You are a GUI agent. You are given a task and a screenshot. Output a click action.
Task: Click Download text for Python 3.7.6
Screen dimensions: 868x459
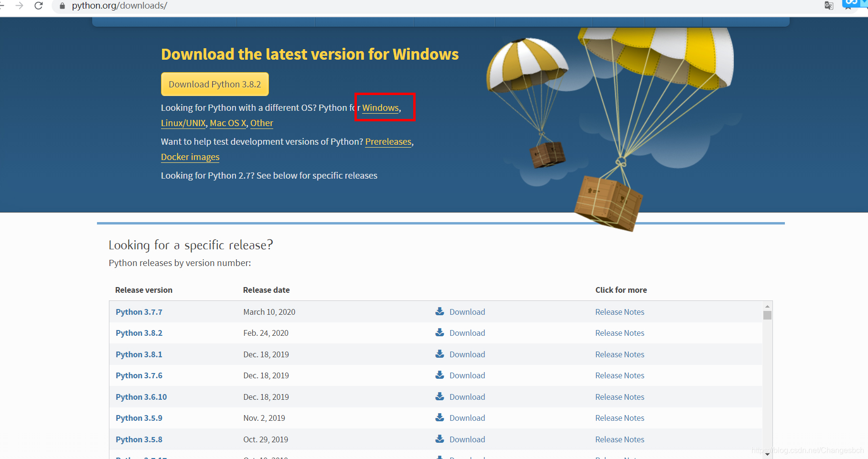point(467,375)
